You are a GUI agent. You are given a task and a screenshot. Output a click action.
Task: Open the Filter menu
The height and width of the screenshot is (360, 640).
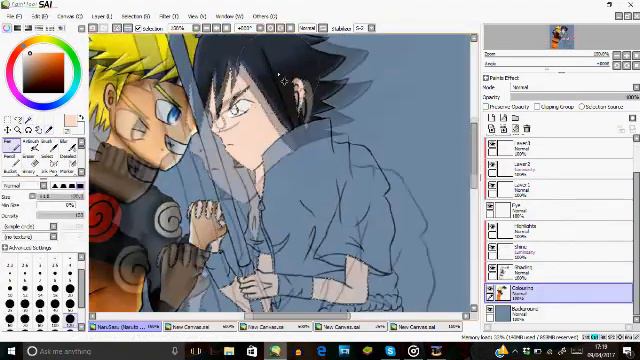coord(169,16)
